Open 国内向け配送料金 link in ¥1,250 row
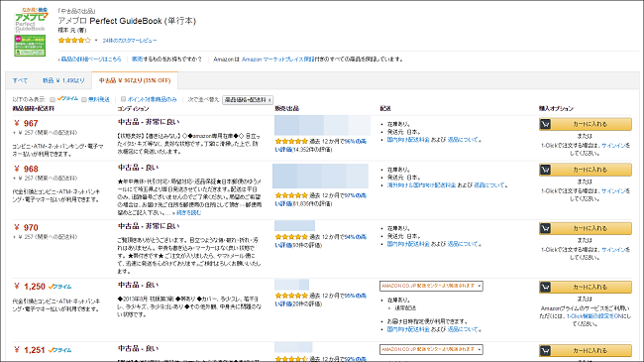Image resolution: width=644 pixels, height=362 pixels. (x=408, y=329)
